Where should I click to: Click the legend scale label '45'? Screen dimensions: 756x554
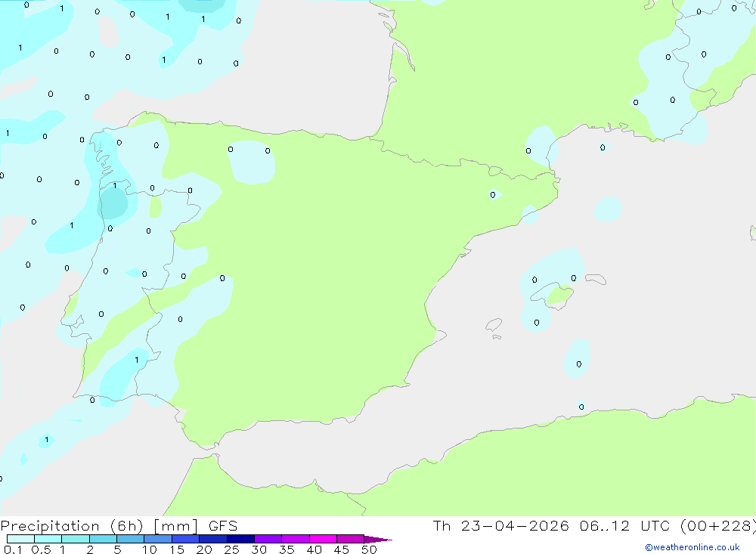[x=342, y=549]
